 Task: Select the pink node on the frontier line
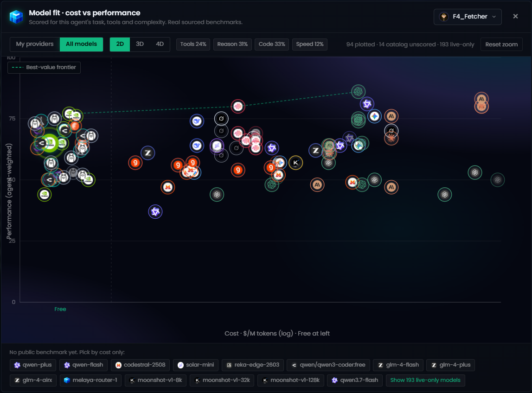pyautogui.click(x=238, y=107)
